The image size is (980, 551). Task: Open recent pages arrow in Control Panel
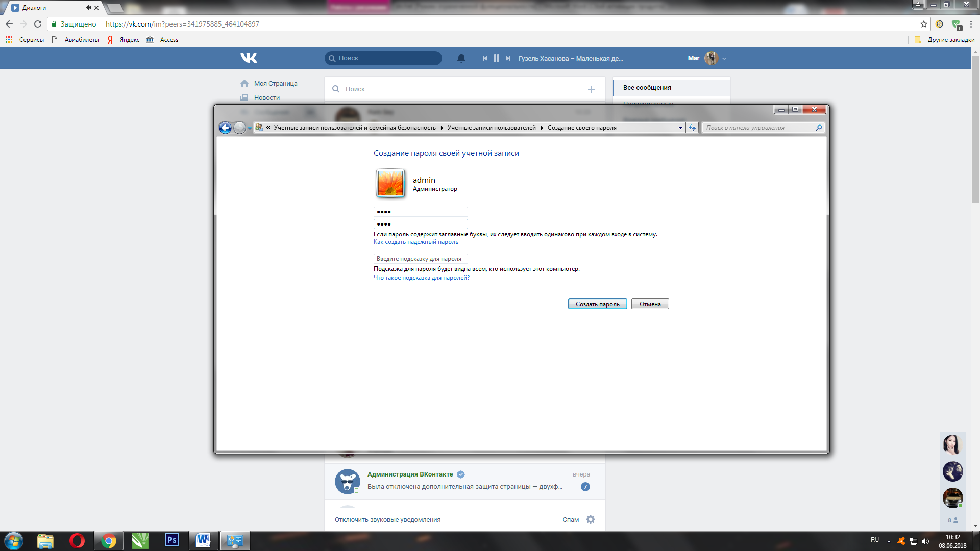[250, 128]
